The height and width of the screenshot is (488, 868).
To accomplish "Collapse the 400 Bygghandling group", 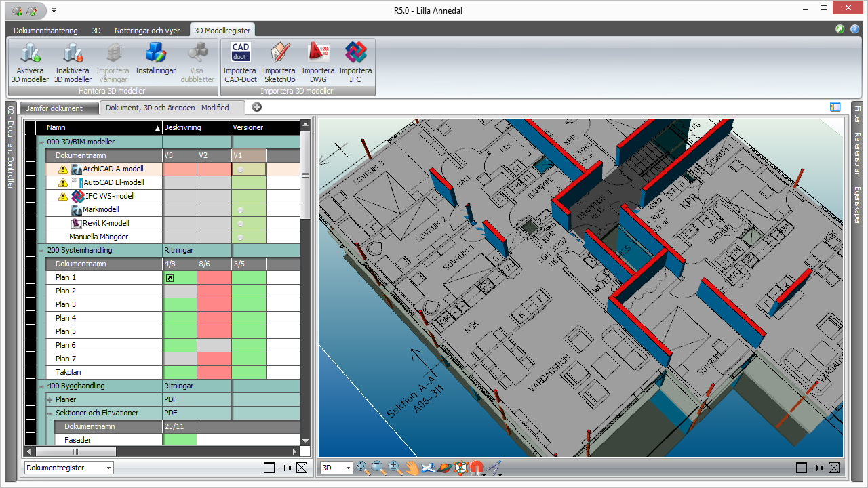I will tap(41, 386).
